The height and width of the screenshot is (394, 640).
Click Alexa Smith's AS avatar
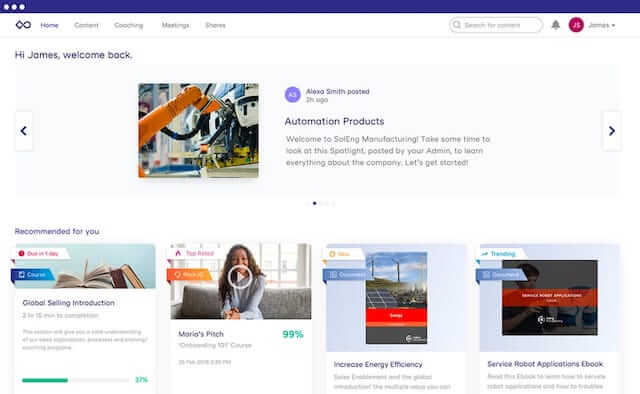[x=292, y=95]
